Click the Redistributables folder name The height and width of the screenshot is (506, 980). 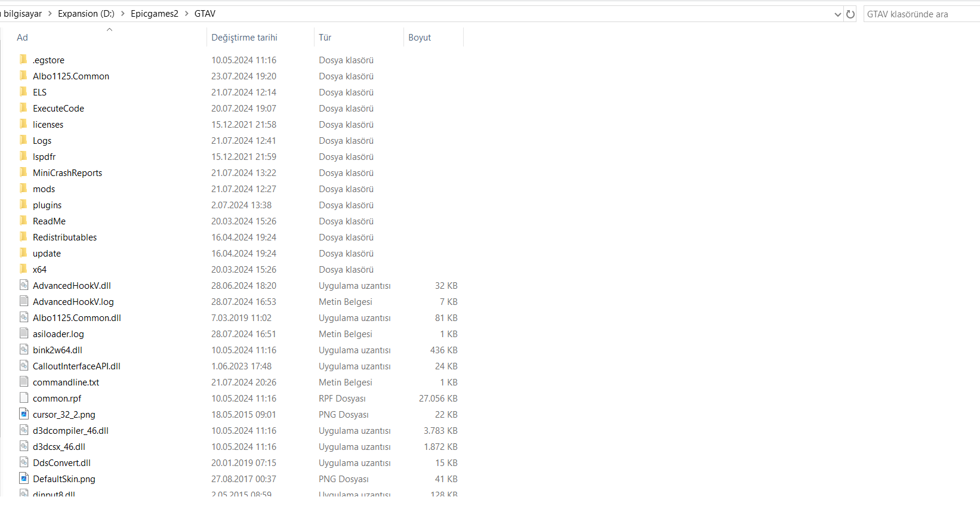(64, 237)
